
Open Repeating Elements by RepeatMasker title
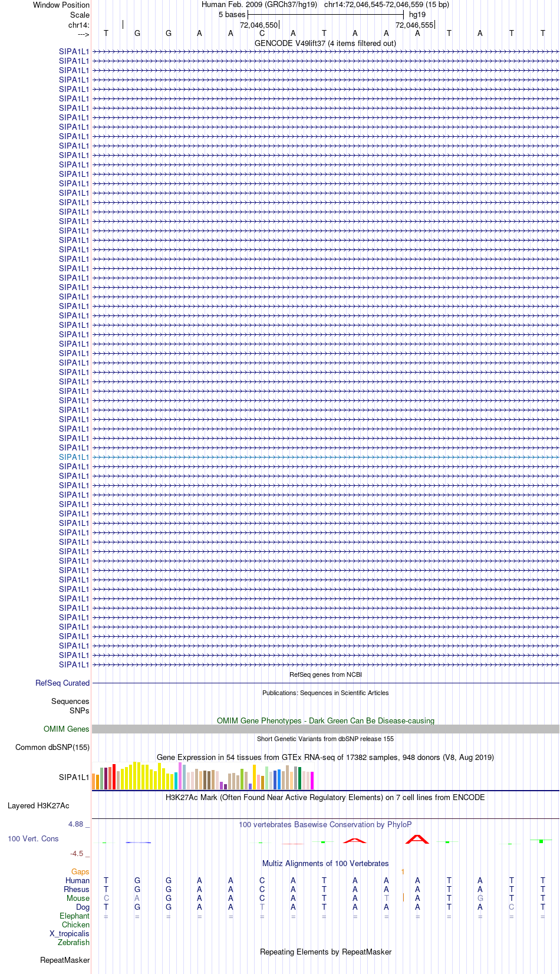tap(325, 952)
